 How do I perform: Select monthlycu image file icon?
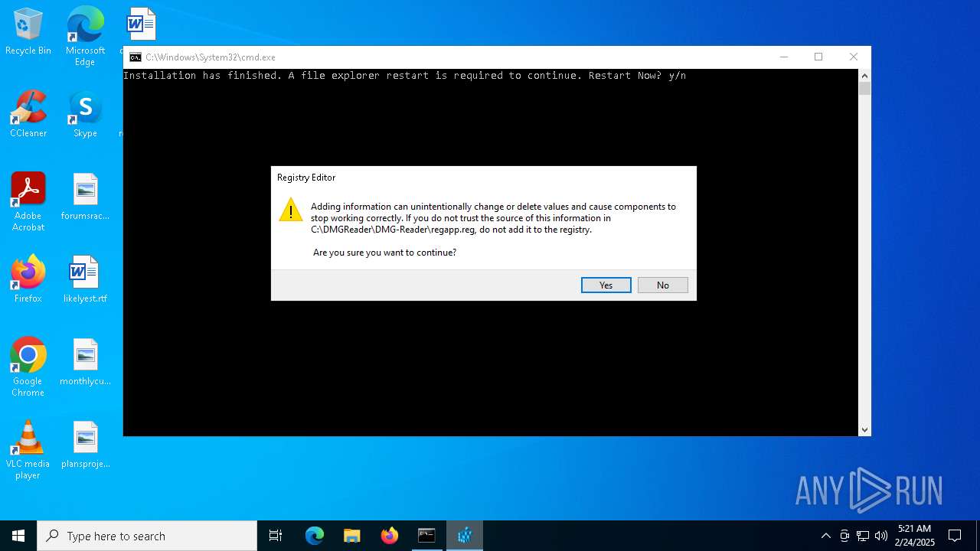[85, 362]
